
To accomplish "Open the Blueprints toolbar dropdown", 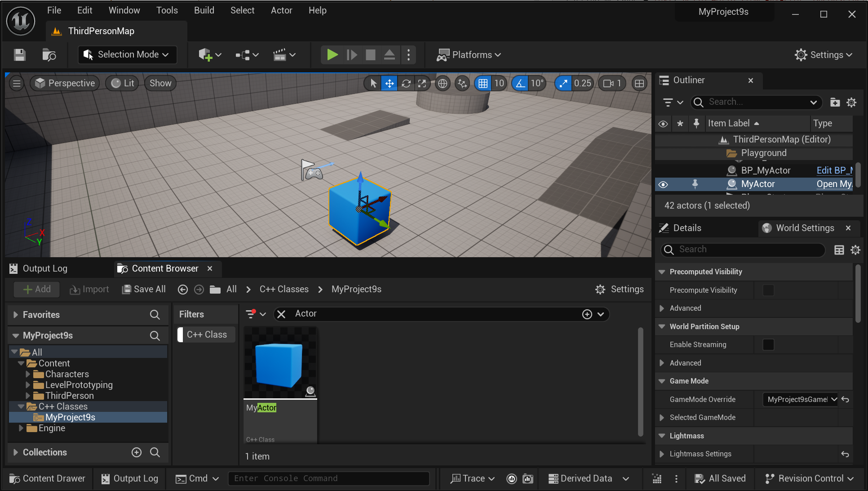I will tap(247, 55).
